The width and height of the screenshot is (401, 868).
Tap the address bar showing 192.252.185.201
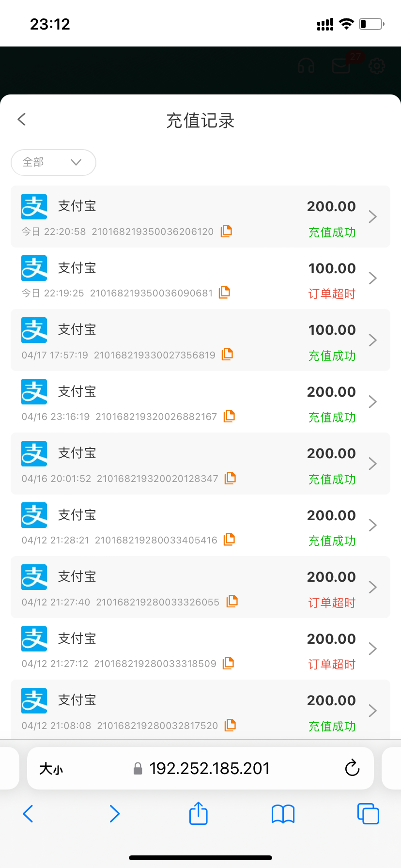tap(209, 768)
